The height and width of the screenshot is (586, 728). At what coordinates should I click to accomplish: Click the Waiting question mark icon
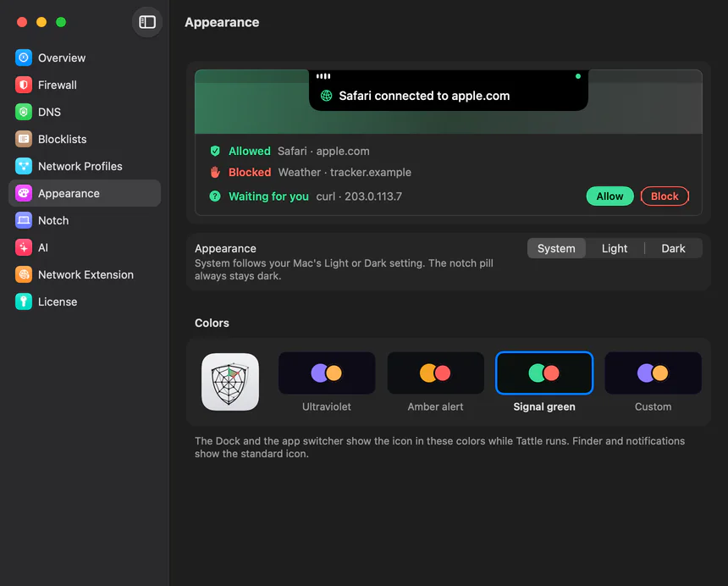[x=215, y=196]
